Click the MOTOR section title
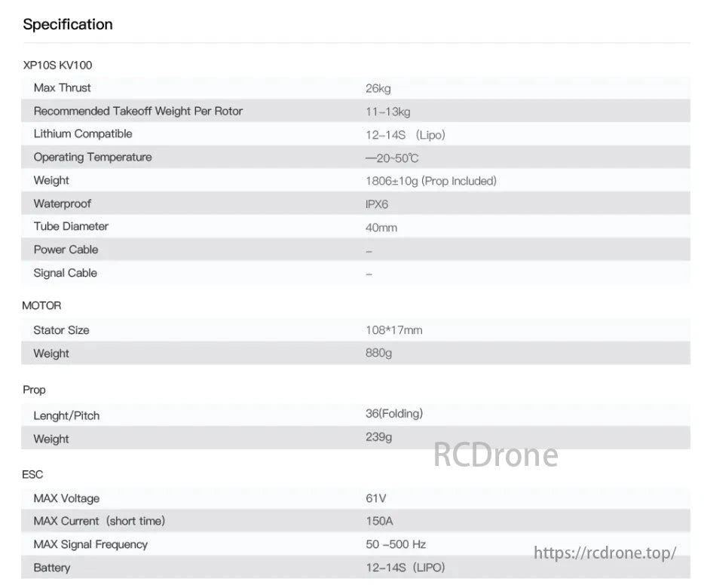The height and width of the screenshot is (588, 704). [x=42, y=305]
